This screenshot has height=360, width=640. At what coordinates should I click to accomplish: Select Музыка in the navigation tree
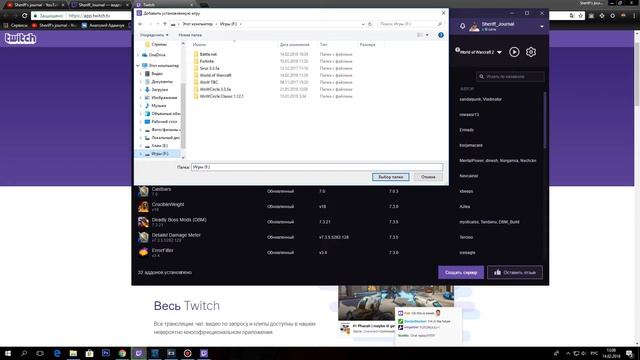(x=158, y=106)
